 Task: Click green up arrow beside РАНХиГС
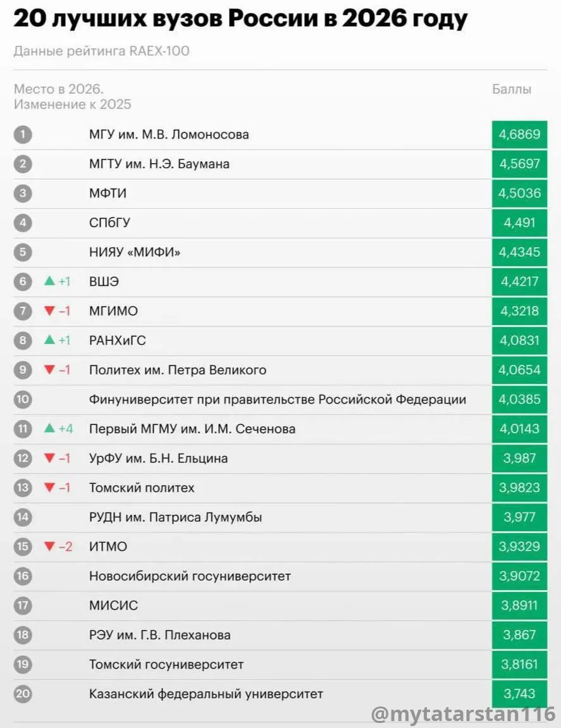pos(50,340)
